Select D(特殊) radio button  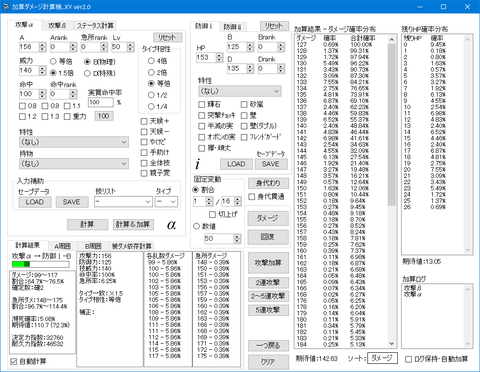point(100,73)
